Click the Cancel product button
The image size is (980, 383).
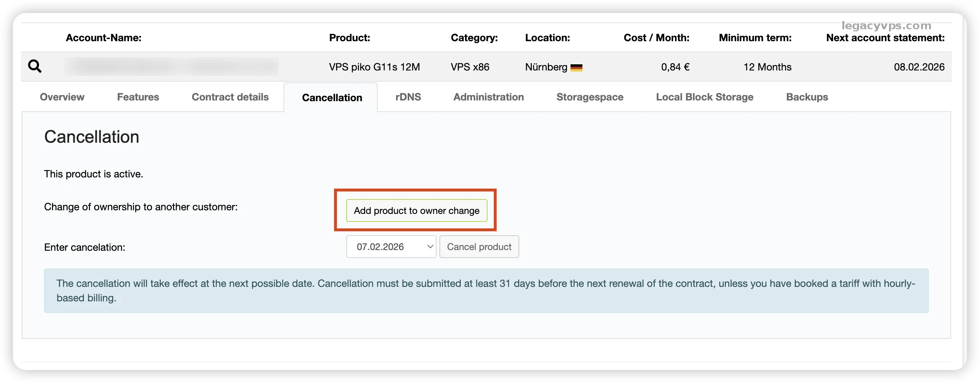coord(478,247)
